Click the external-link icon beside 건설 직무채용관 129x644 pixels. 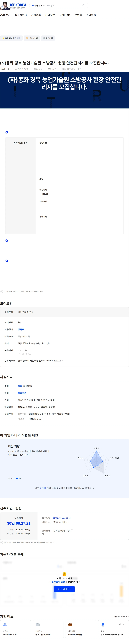(80, 69)
